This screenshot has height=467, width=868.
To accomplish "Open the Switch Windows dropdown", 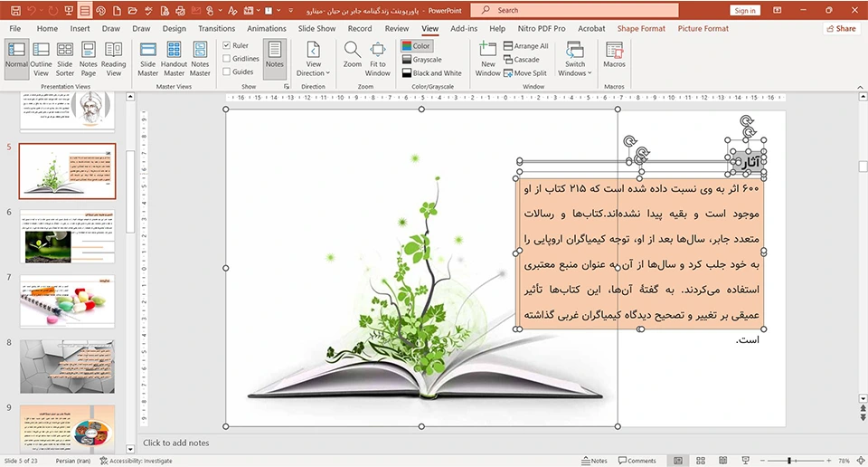I will point(575,59).
